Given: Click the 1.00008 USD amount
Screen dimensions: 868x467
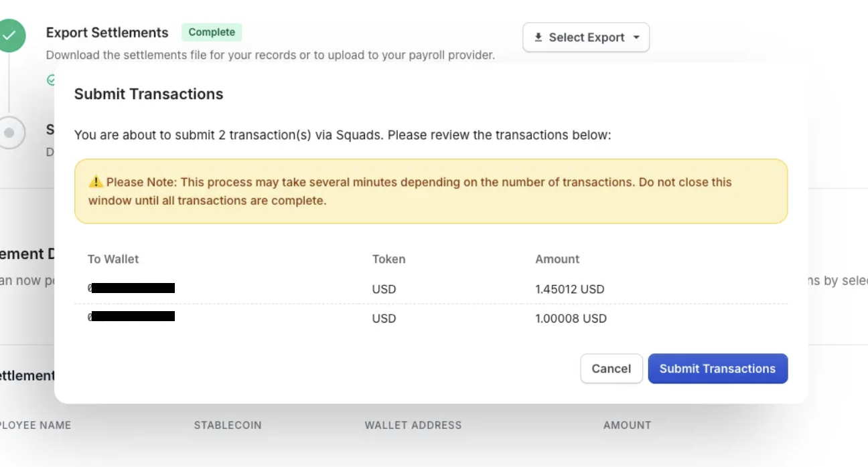Looking at the screenshot, I should (x=571, y=318).
